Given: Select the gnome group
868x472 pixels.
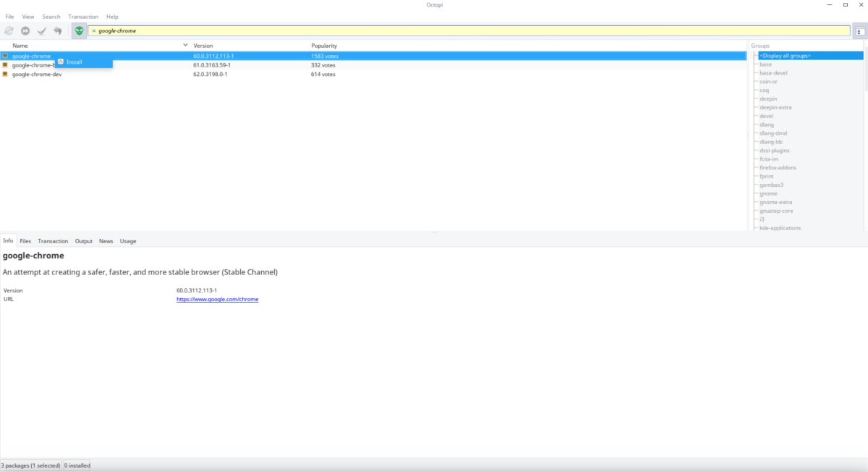Looking at the screenshot, I should pos(769,194).
